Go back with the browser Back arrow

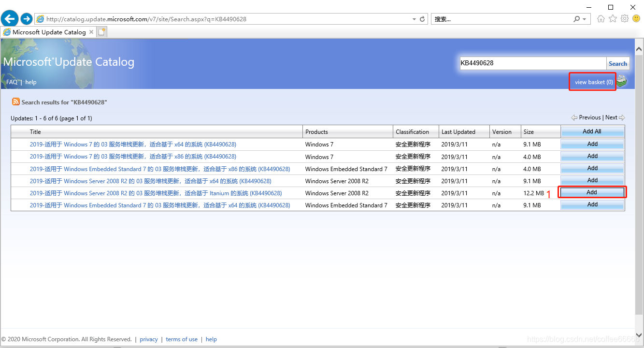pos(10,19)
